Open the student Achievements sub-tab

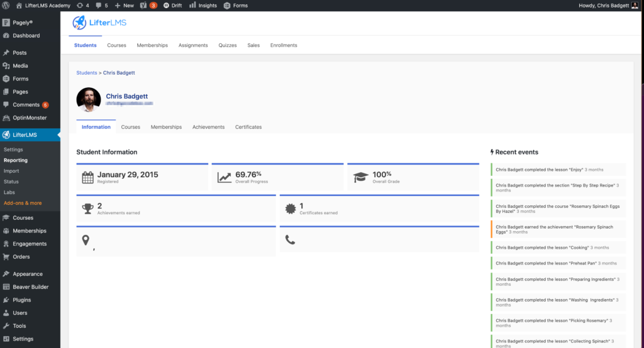pyautogui.click(x=209, y=127)
